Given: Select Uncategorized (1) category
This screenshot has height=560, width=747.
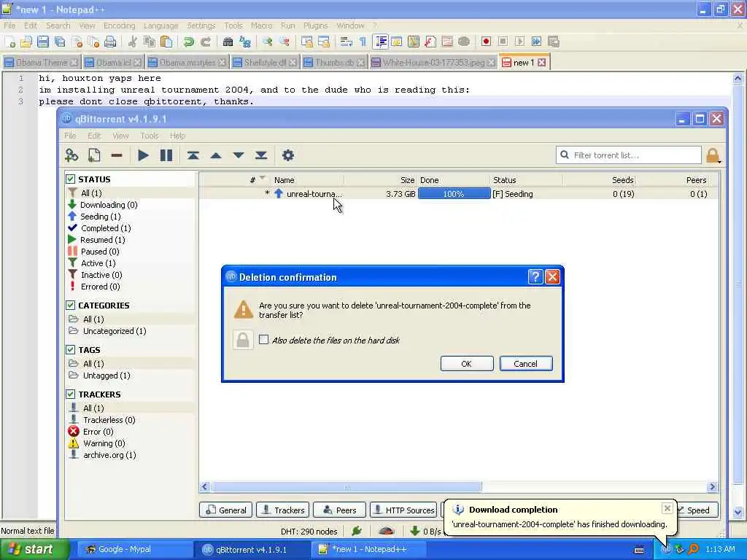Looking at the screenshot, I should tap(115, 331).
